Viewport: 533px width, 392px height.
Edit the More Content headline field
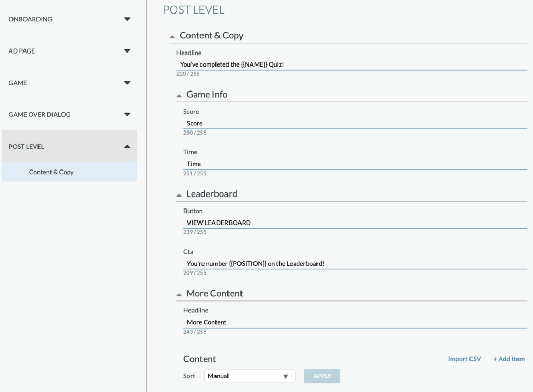(x=355, y=322)
